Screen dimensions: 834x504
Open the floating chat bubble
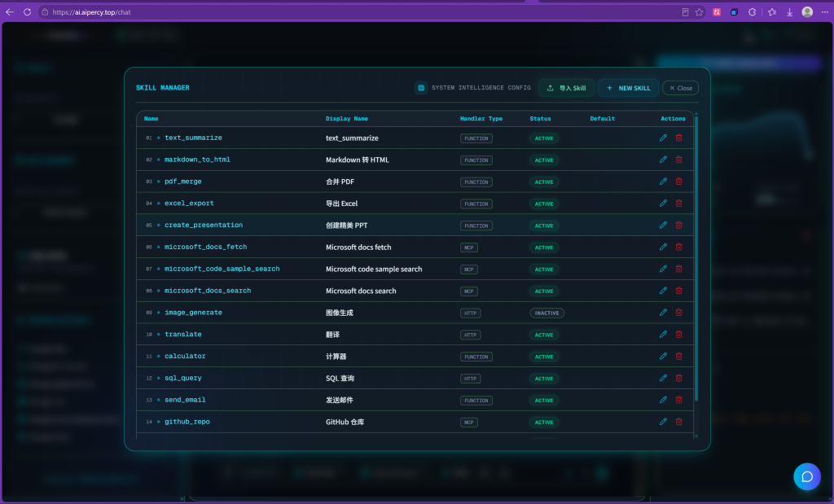(x=807, y=476)
